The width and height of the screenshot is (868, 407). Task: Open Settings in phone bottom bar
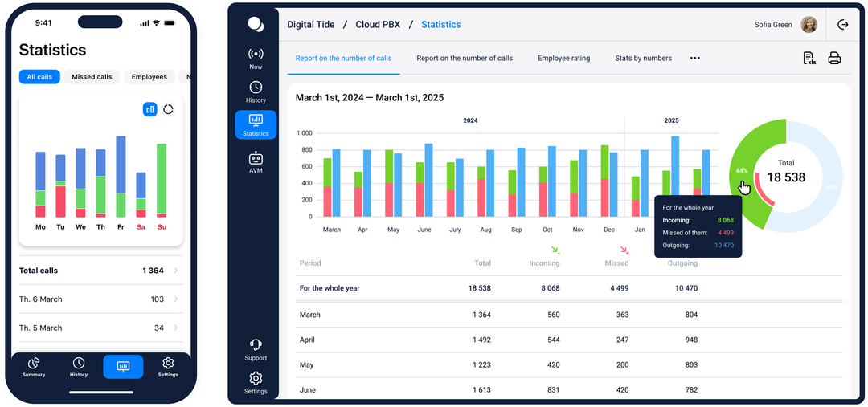(x=168, y=367)
